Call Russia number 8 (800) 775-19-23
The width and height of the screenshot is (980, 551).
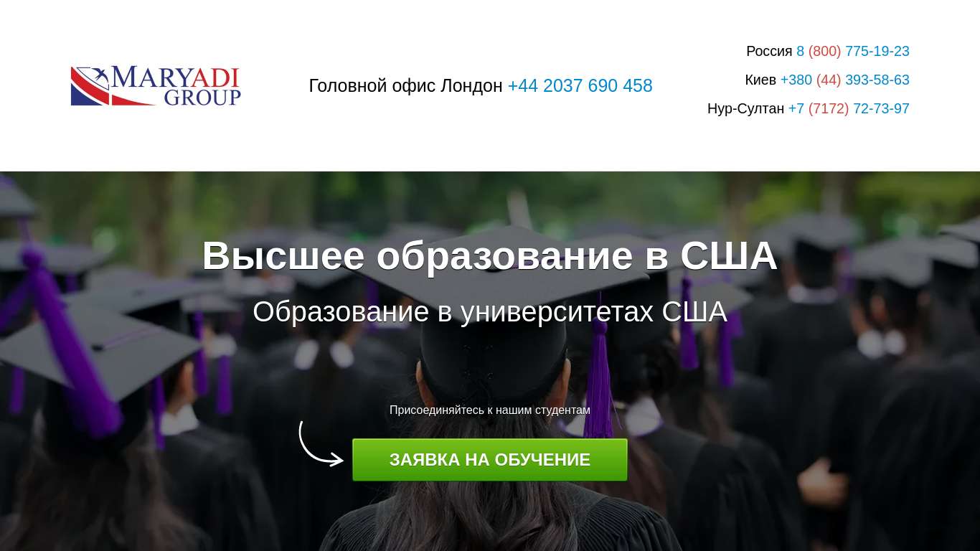tap(853, 51)
